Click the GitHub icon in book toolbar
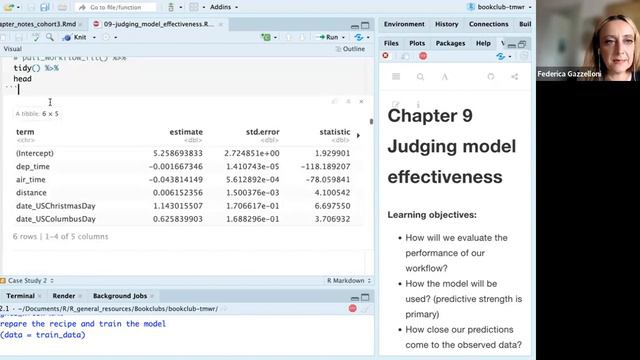Viewport: 640px width, 360px height. [x=491, y=76]
